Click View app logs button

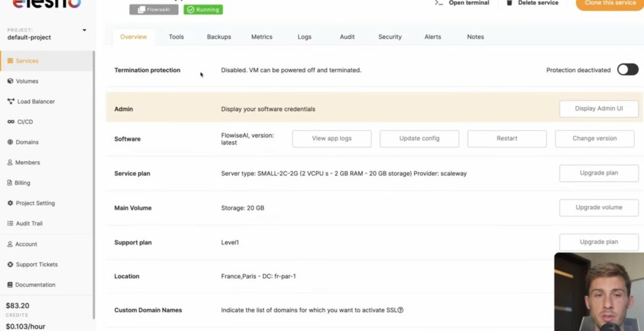tap(332, 139)
